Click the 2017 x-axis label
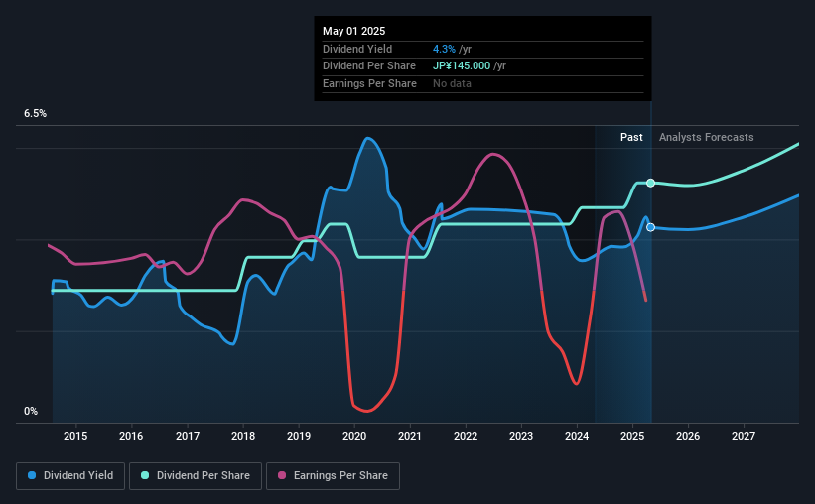The image size is (815, 504). point(187,436)
